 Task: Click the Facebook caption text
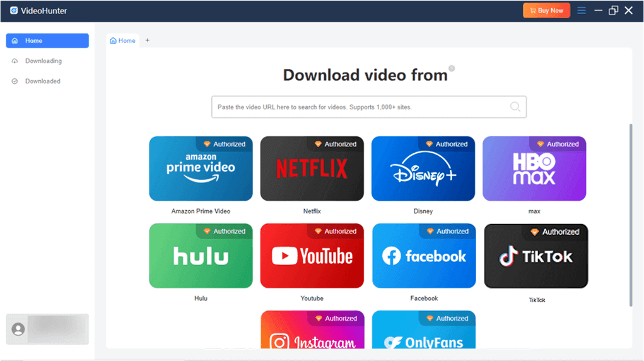pos(424,298)
